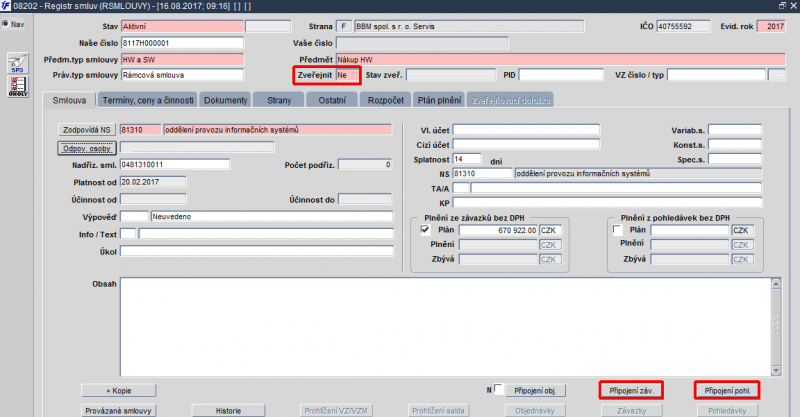Click the Konst.s. input field

pos(735,144)
